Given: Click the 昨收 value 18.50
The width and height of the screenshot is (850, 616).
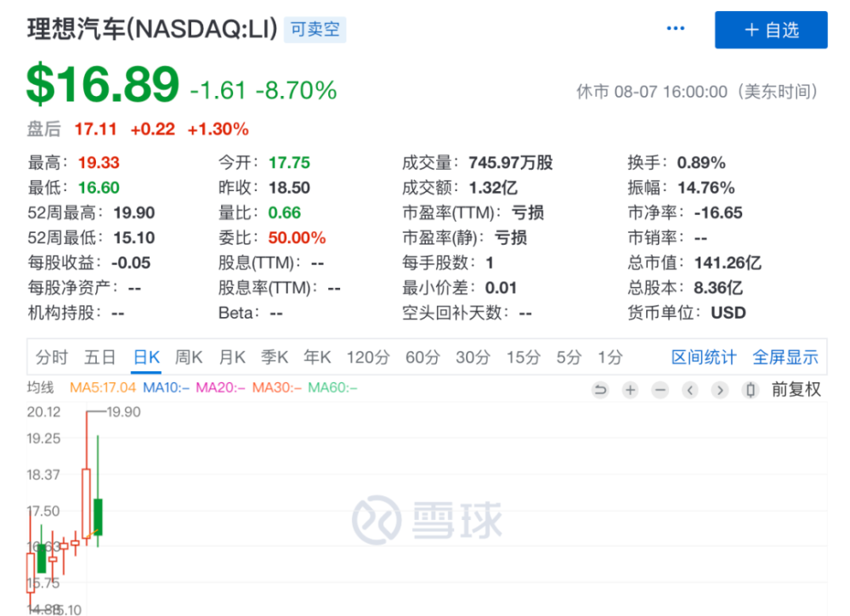Looking at the screenshot, I should pos(290,188).
